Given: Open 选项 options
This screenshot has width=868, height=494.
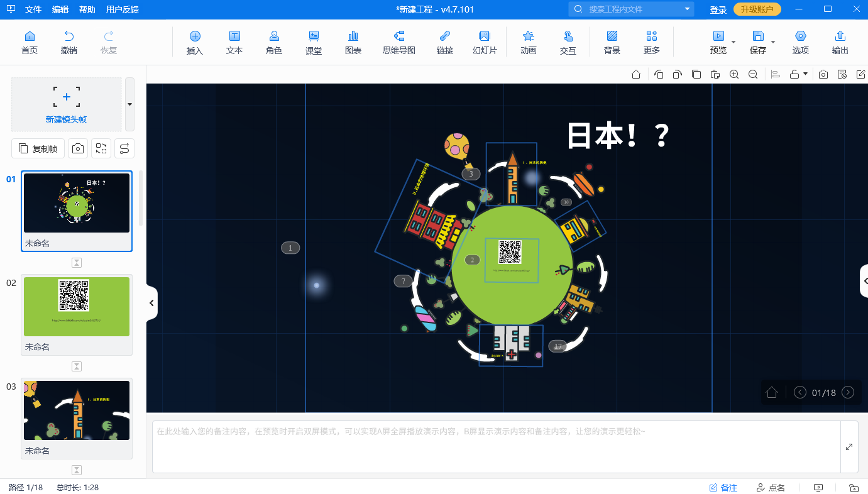Looking at the screenshot, I should [801, 42].
